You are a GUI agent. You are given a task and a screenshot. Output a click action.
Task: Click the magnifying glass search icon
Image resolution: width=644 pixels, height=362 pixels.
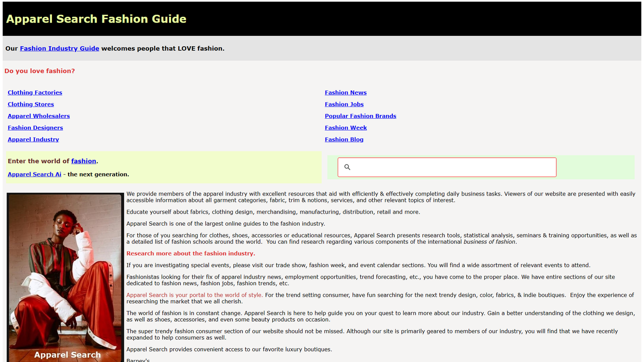(x=347, y=167)
